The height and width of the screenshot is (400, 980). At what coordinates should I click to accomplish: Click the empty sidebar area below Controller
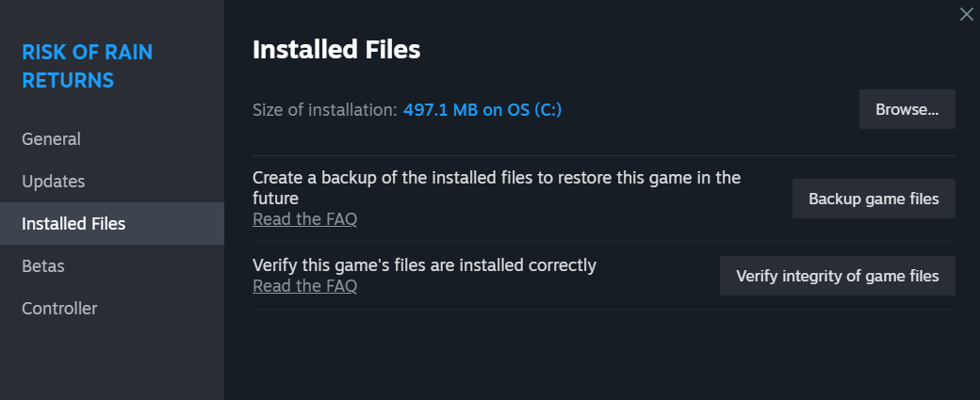point(111,362)
